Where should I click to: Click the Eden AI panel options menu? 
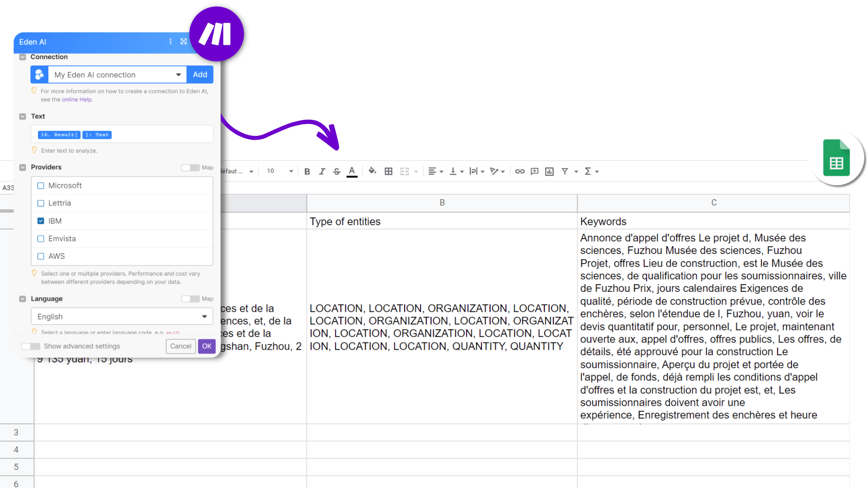coord(170,41)
